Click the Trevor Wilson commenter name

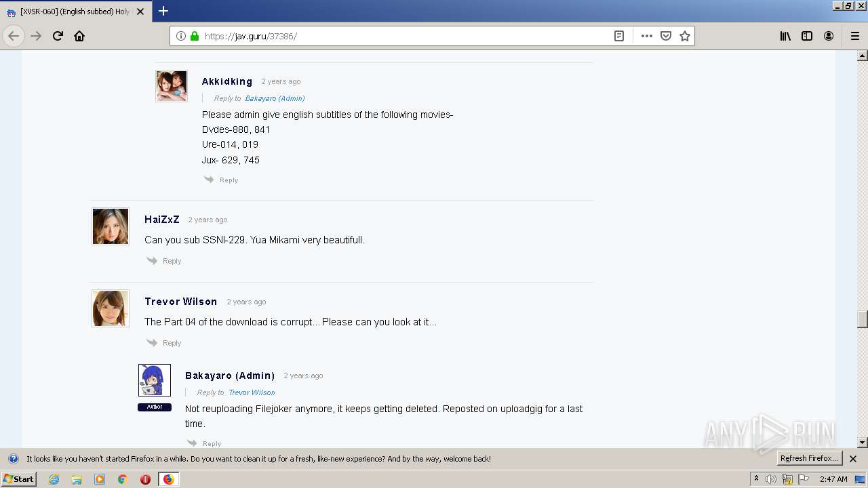pos(181,302)
